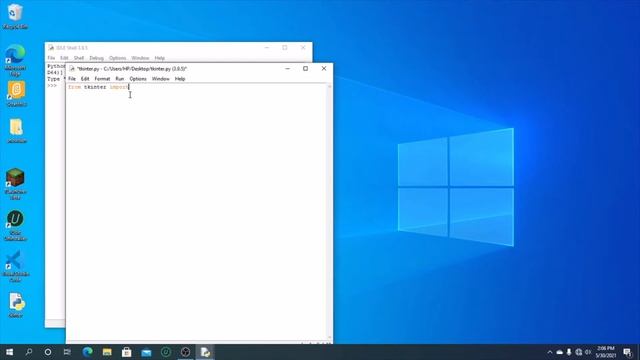Image resolution: width=640 pixels, height=360 pixels.
Task: Open the Help menu in IDLE Shell window
Action: pos(160,58)
